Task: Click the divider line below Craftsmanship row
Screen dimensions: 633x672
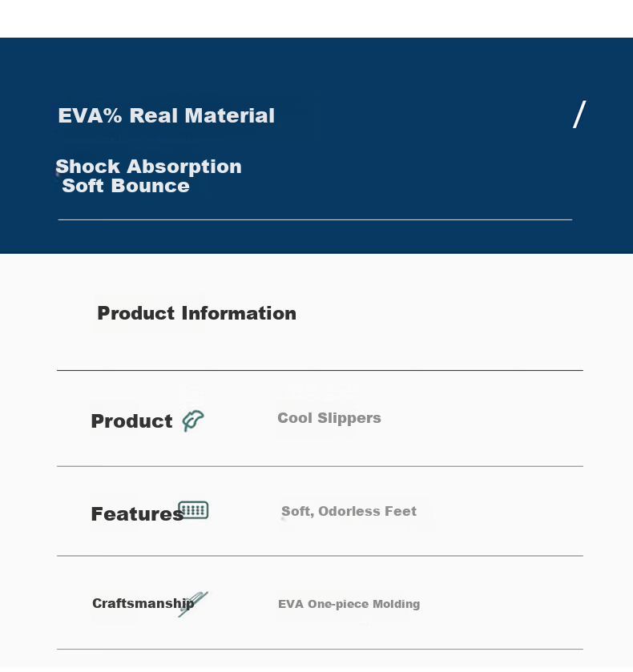Action: pyautogui.click(x=320, y=649)
